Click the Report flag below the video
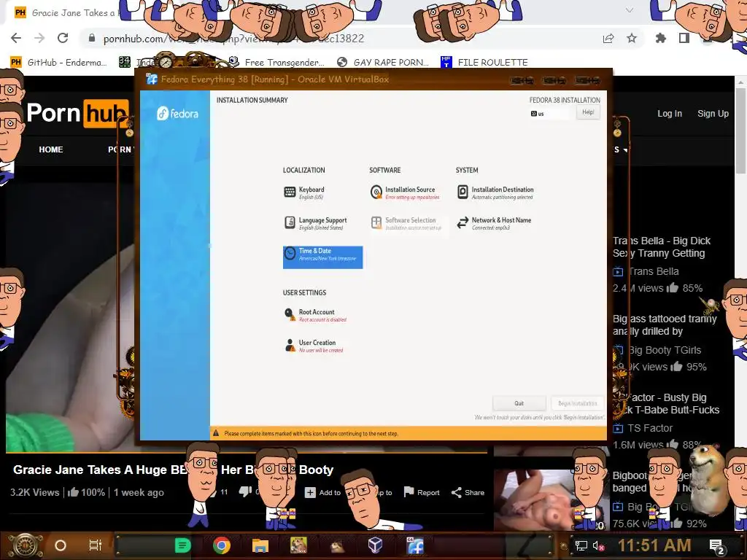 pos(422,492)
